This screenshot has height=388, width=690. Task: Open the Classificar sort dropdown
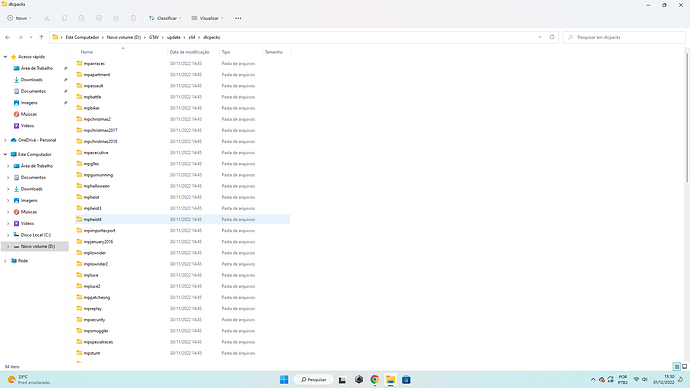tap(165, 18)
